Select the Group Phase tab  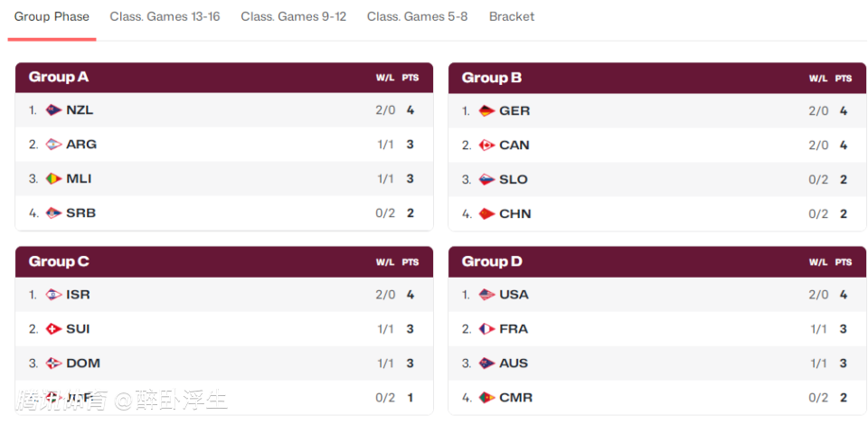[52, 16]
